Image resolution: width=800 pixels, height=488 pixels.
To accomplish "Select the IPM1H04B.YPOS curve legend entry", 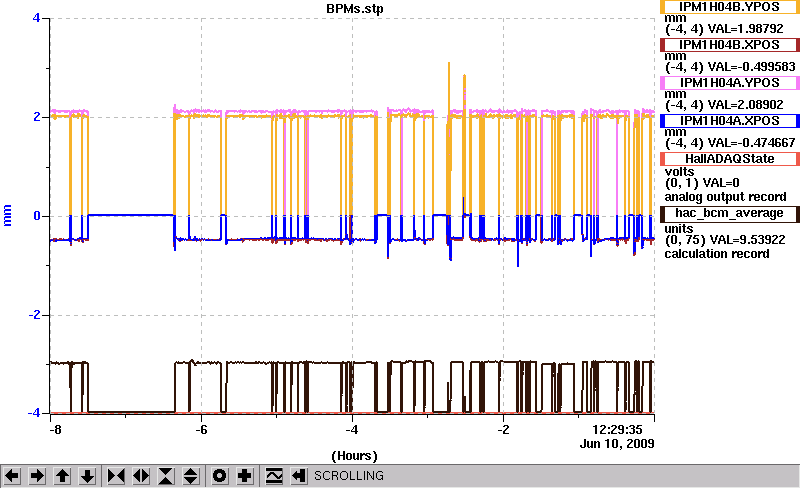I will 730,7.
